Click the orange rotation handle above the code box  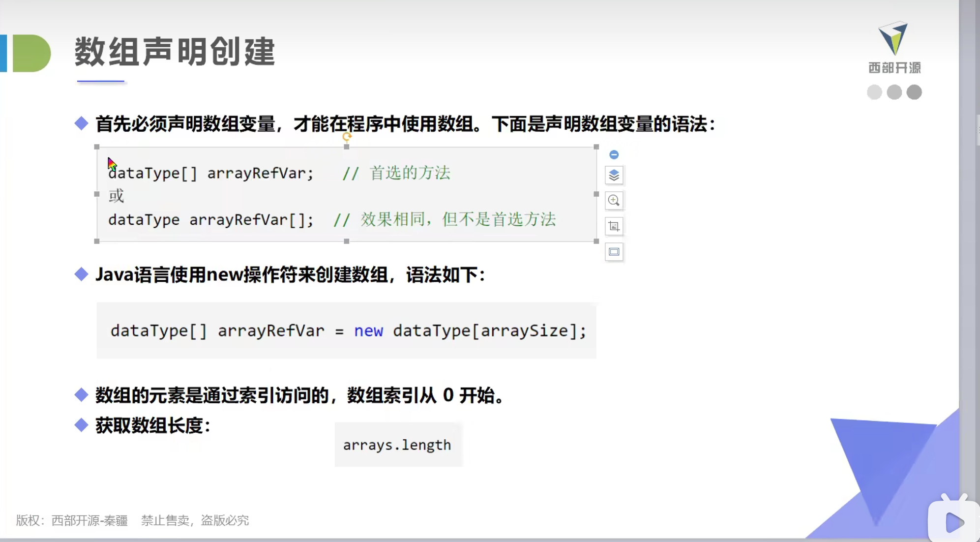point(347,136)
